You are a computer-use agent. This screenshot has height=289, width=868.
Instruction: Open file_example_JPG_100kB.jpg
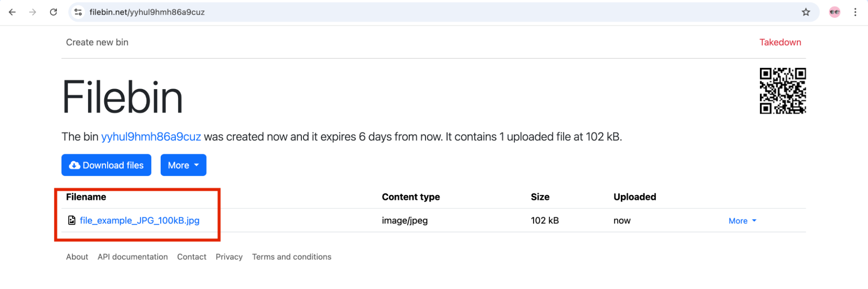pyautogui.click(x=139, y=220)
